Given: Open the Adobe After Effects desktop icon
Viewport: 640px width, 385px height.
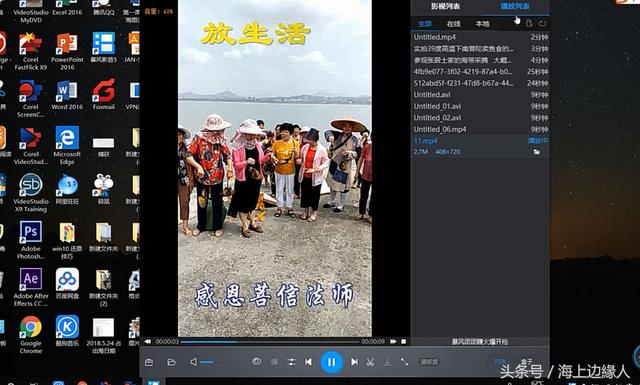Looking at the screenshot, I should point(31,287).
